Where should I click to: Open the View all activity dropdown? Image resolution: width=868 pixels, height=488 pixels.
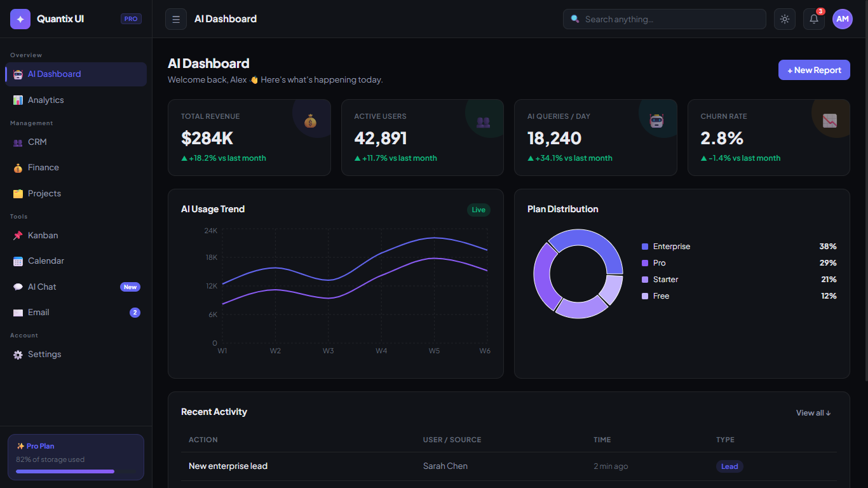pos(812,412)
